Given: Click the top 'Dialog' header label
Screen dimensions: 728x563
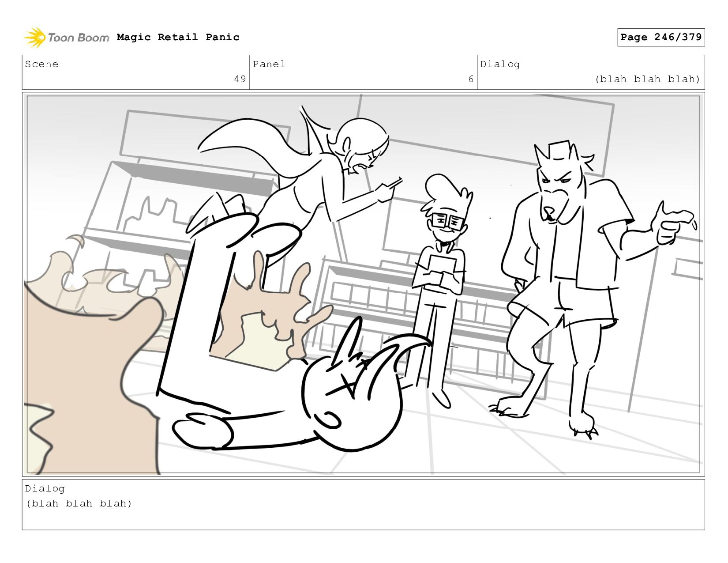Looking at the screenshot, I should point(500,64).
